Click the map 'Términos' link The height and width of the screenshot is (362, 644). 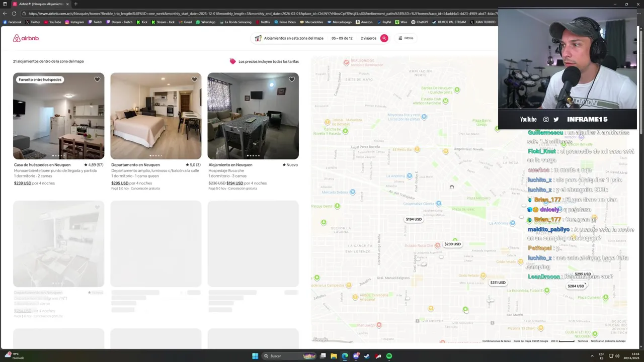583,341
